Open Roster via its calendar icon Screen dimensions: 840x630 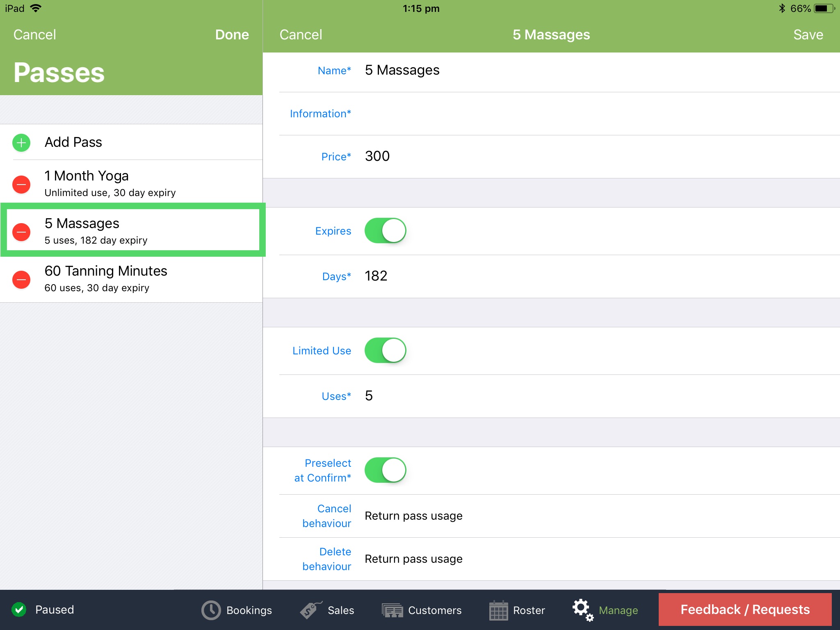coord(499,610)
